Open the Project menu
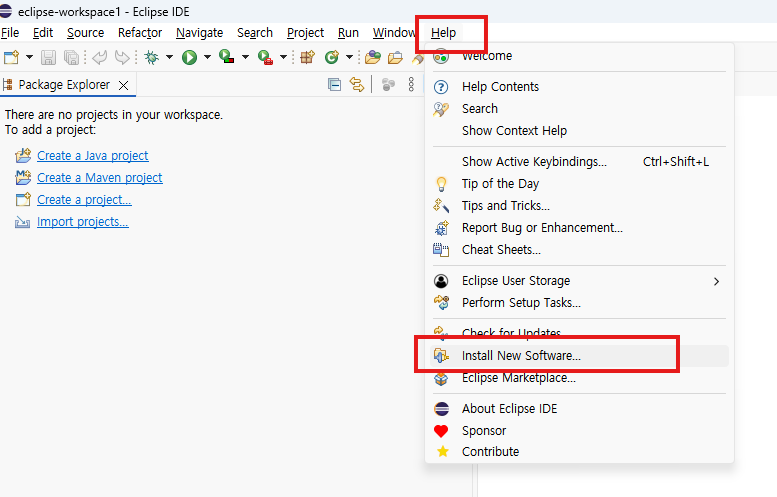Image resolution: width=777 pixels, height=497 pixels. click(x=305, y=33)
